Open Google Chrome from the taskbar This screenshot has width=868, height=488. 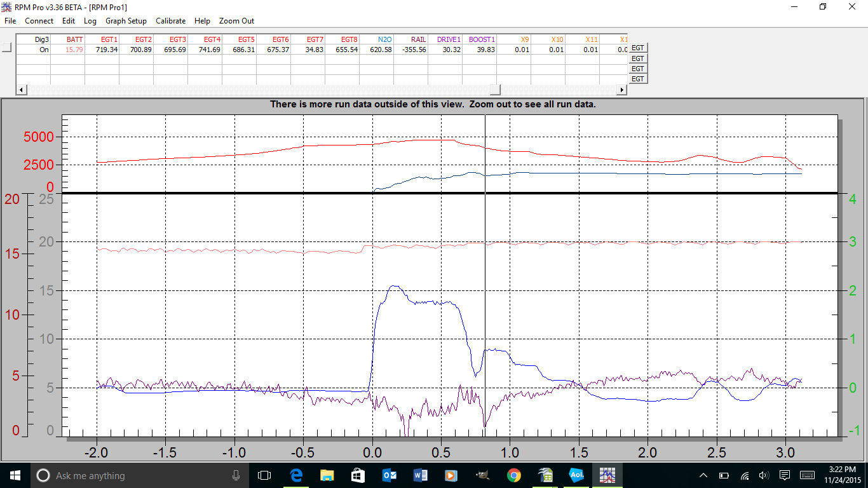point(513,475)
